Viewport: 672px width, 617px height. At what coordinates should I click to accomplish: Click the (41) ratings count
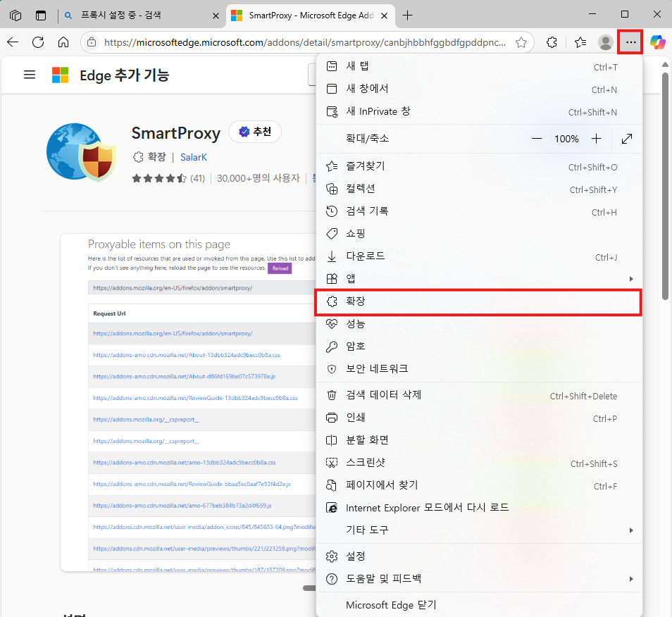point(197,178)
